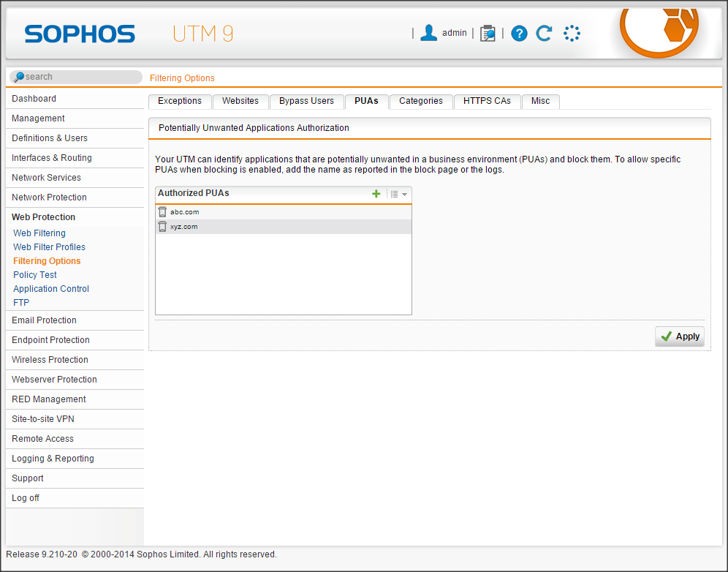Switch to the Exceptions tab
The image size is (728, 572).
coord(179,101)
